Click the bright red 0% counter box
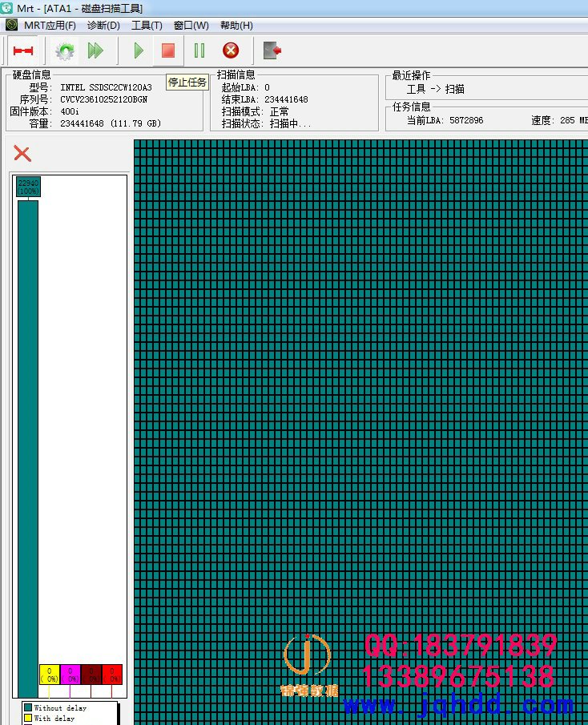588x725 pixels. 112,675
